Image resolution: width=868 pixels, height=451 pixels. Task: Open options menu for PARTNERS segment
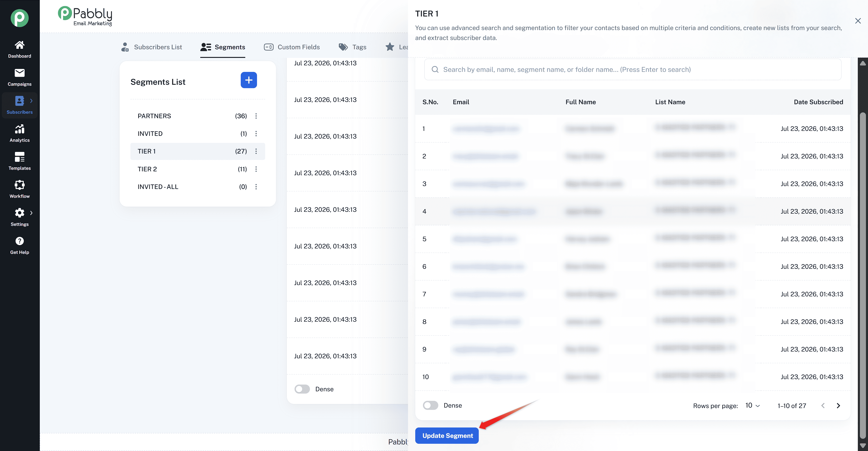coord(256,116)
